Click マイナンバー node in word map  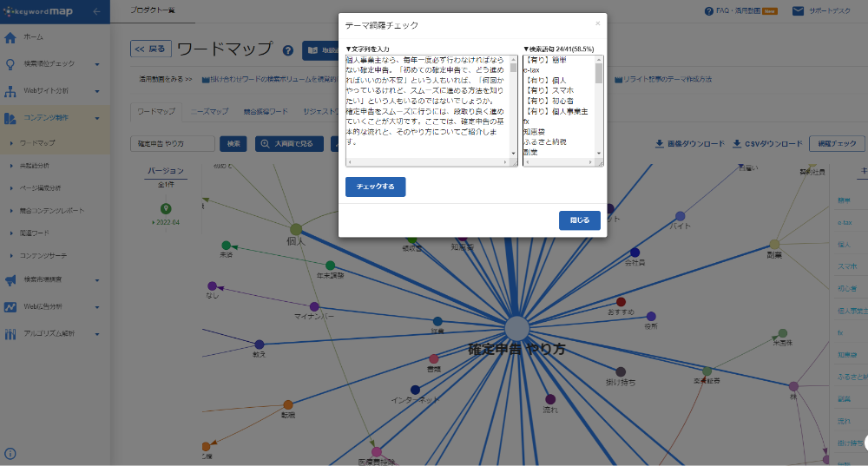click(x=314, y=306)
